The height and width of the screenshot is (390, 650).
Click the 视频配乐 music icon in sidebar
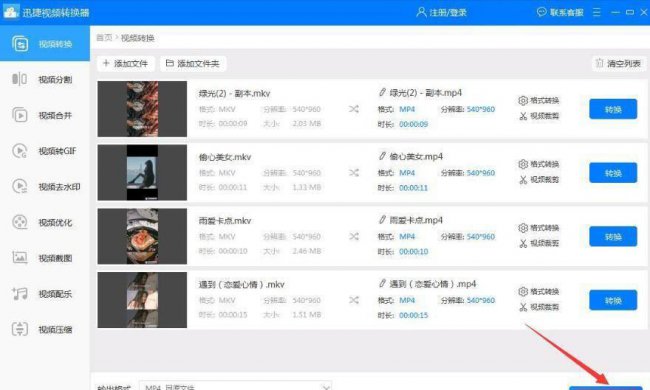[x=19, y=293]
